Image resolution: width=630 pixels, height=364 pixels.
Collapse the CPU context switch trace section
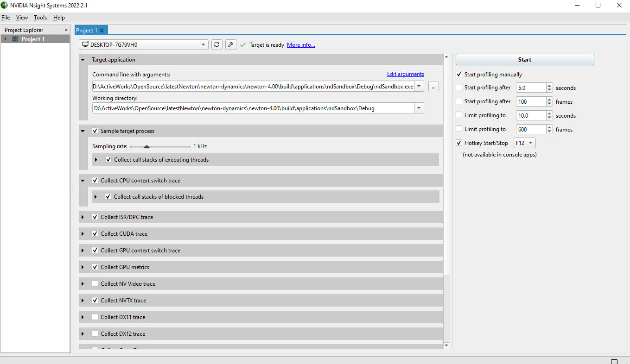click(83, 181)
